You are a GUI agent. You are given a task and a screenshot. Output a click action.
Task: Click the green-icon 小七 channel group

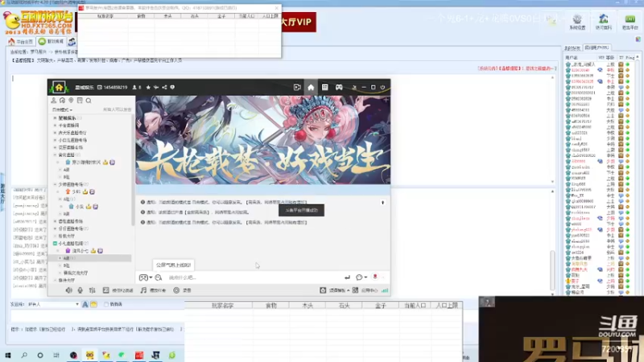pyautogui.click(x=70, y=244)
